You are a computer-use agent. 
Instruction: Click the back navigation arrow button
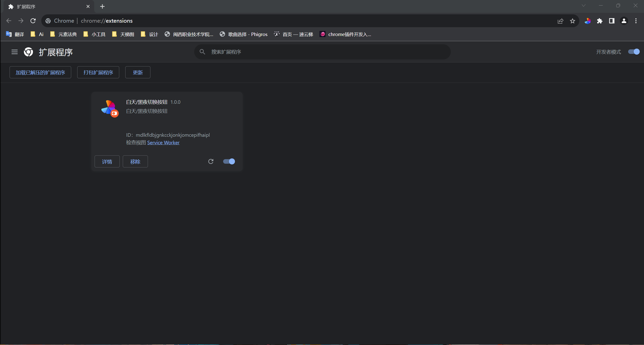[9, 20]
